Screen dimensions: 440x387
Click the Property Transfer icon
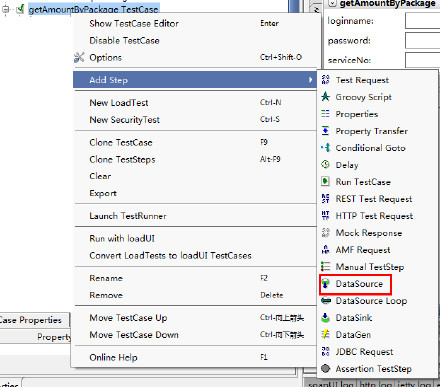(x=325, y=131)
